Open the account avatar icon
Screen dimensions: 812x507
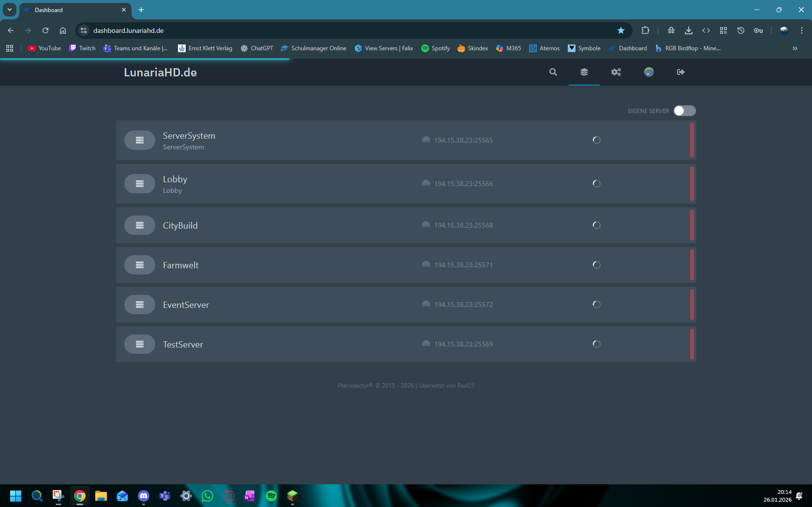[x=649, y=72]
